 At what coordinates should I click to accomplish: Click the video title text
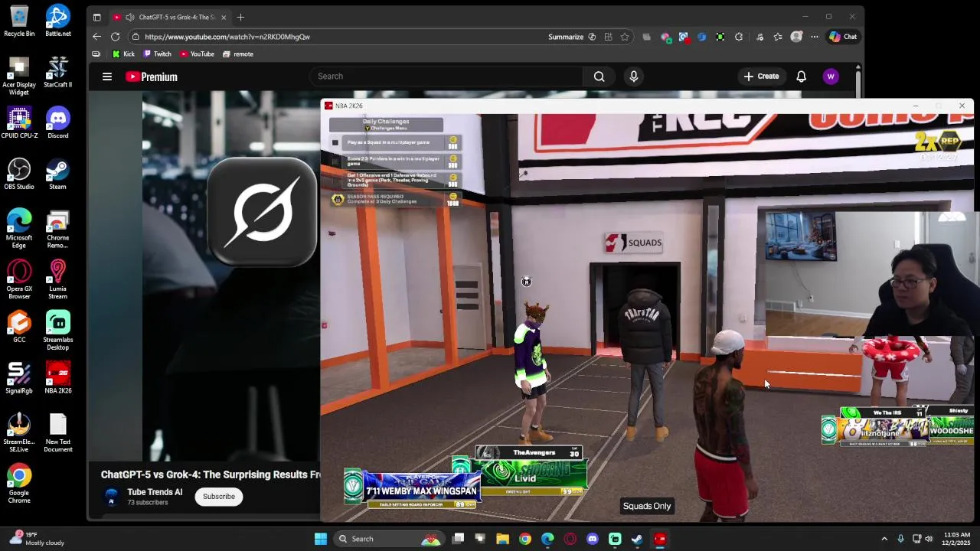pyautogui.click(x=211, y=474)
